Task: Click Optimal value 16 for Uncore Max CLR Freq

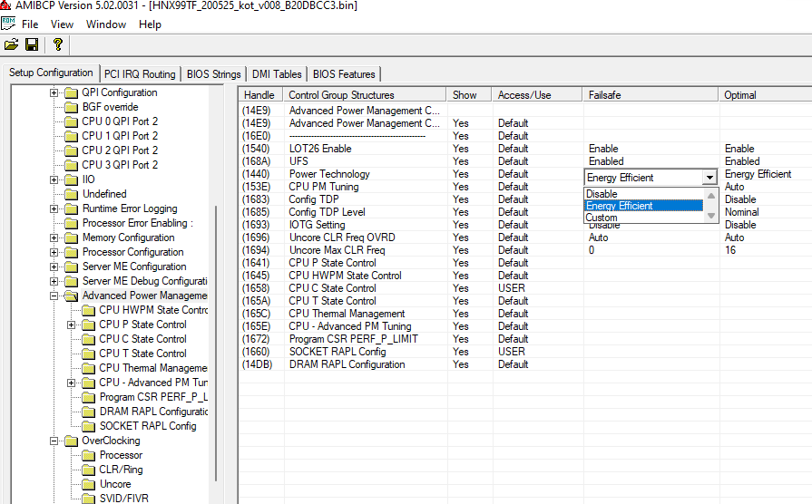Action: [x=730, y=250]
